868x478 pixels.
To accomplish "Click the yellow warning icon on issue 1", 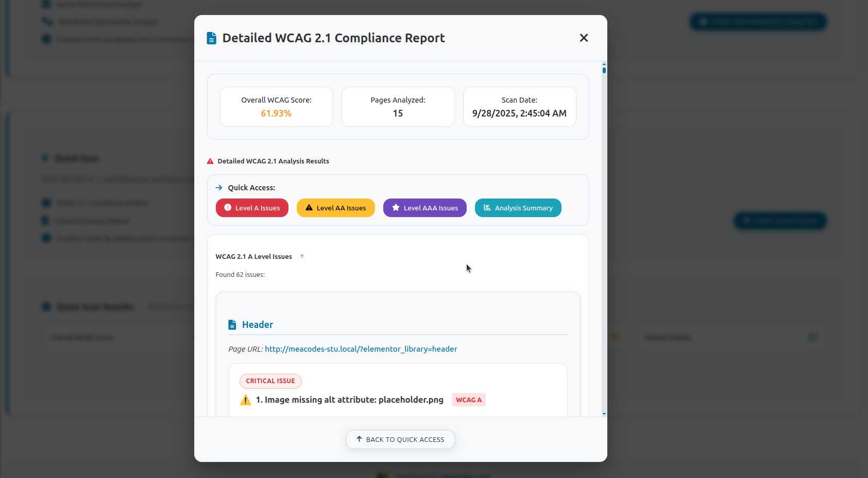I will pyautogui.click(x=246, y=400).
